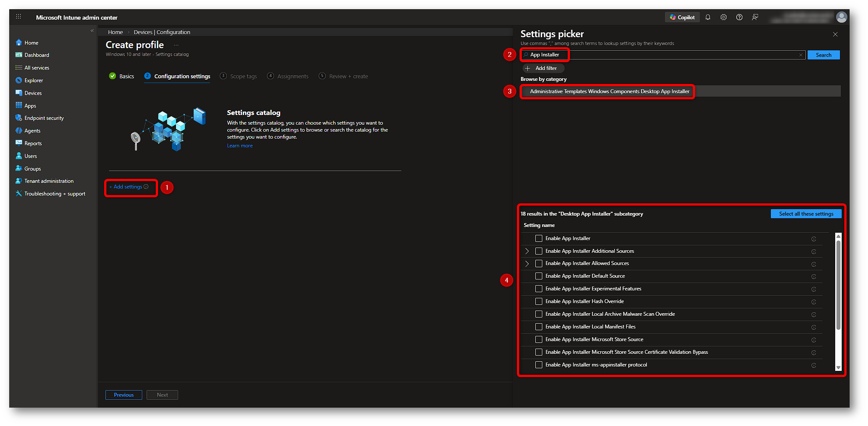868x426 pixels.
Task: Tick Enable App Installer Microsoft Store Source
Action: [x=539, y=339]
